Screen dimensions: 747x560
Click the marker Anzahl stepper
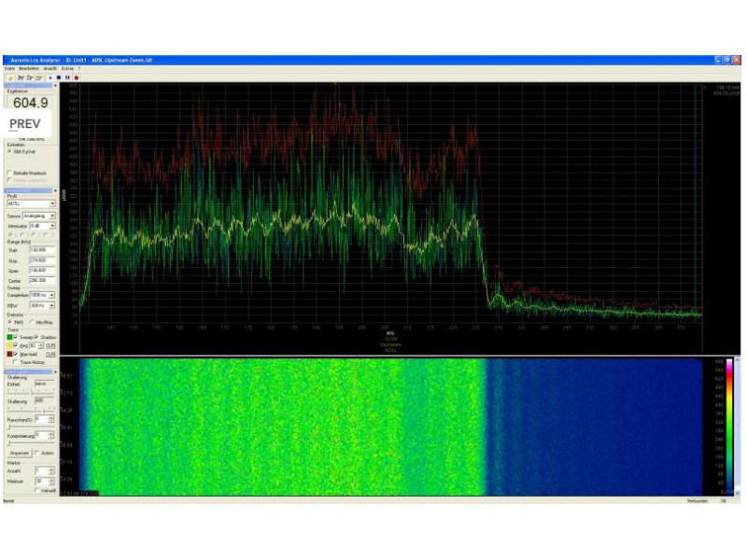click(44, 471)
